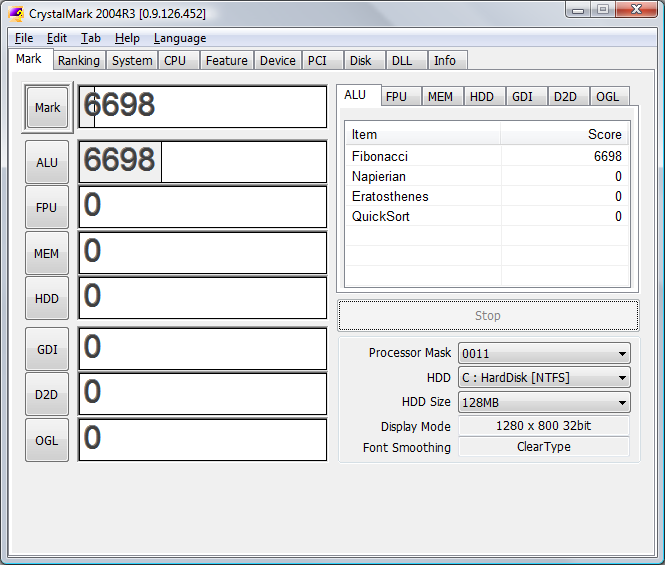Select the GDI results tab
This screenshot has width=665, height=565.
pos(526,97)
